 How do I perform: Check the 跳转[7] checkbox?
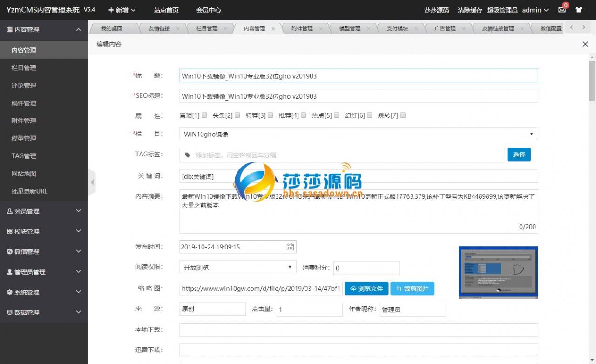(x=403, y=115)
